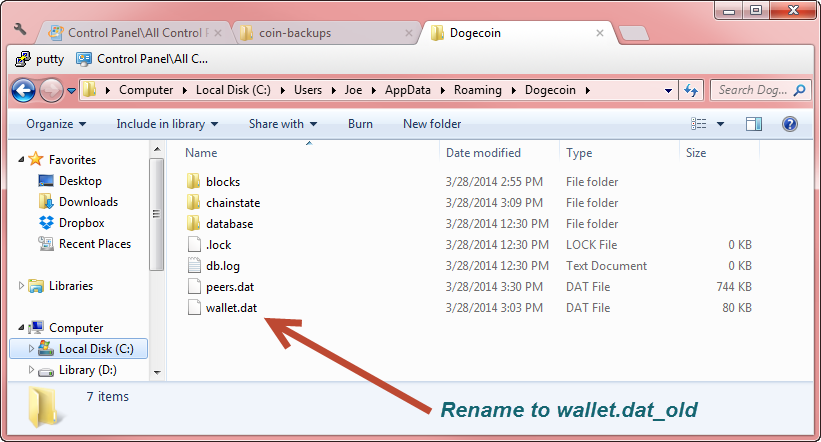The image size is (821, 442).
Task: Open the Share with menu
Action: 283,124
